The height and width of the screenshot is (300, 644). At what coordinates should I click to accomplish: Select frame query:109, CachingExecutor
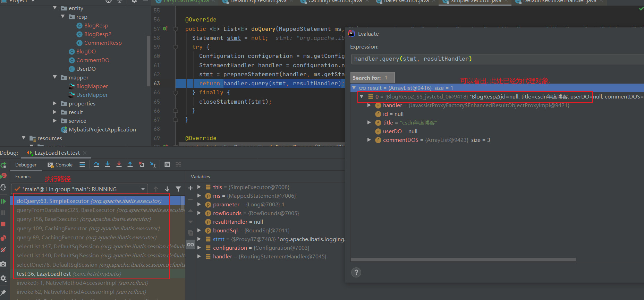tap(97, 229)
